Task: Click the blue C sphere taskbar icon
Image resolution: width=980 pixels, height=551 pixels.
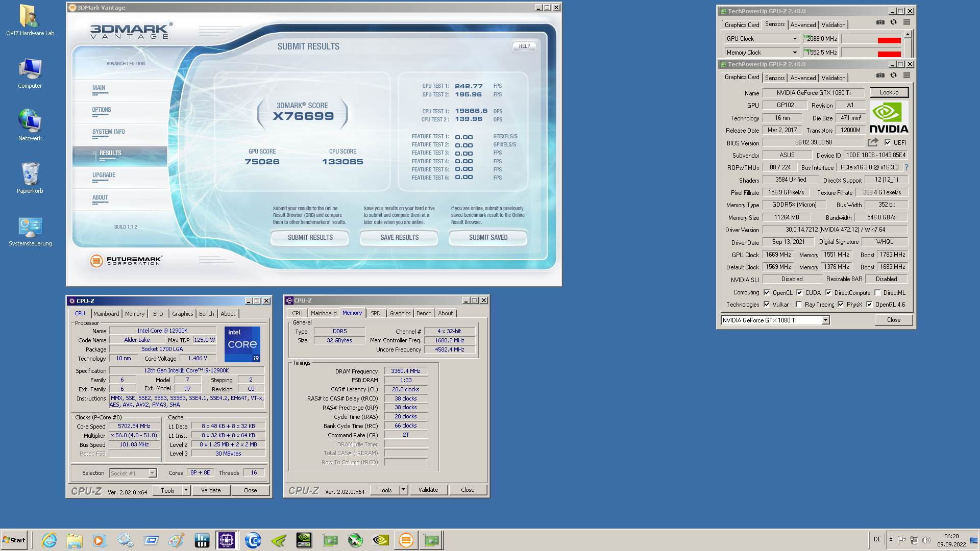Action: coord(253,540)
